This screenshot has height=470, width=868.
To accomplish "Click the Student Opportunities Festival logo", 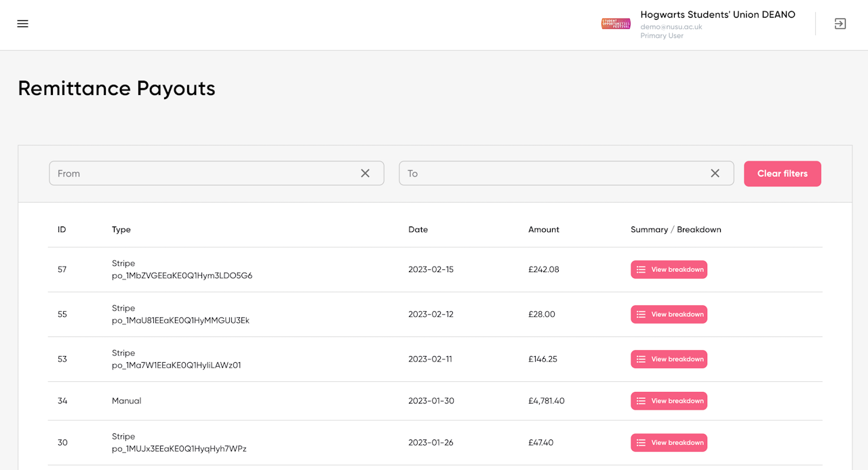I will (x=616, y=24).
